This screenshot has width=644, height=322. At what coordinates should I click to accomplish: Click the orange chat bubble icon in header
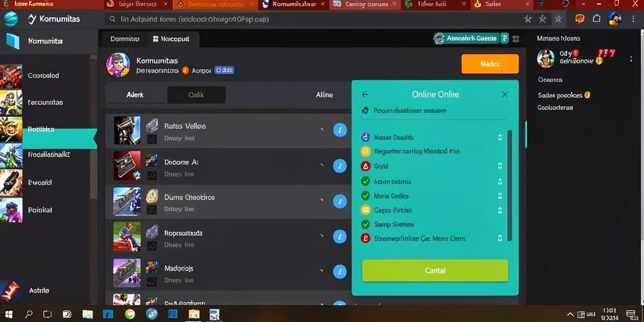580,18
